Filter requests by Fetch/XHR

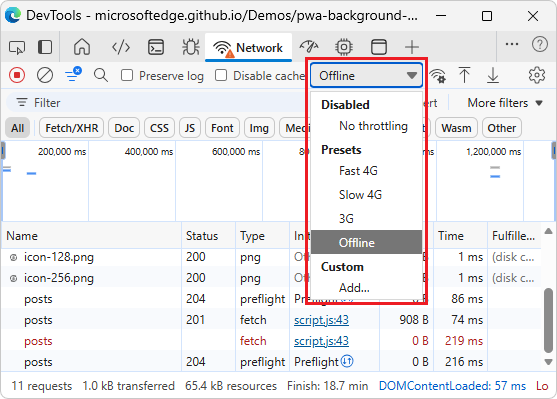(72, 128)
